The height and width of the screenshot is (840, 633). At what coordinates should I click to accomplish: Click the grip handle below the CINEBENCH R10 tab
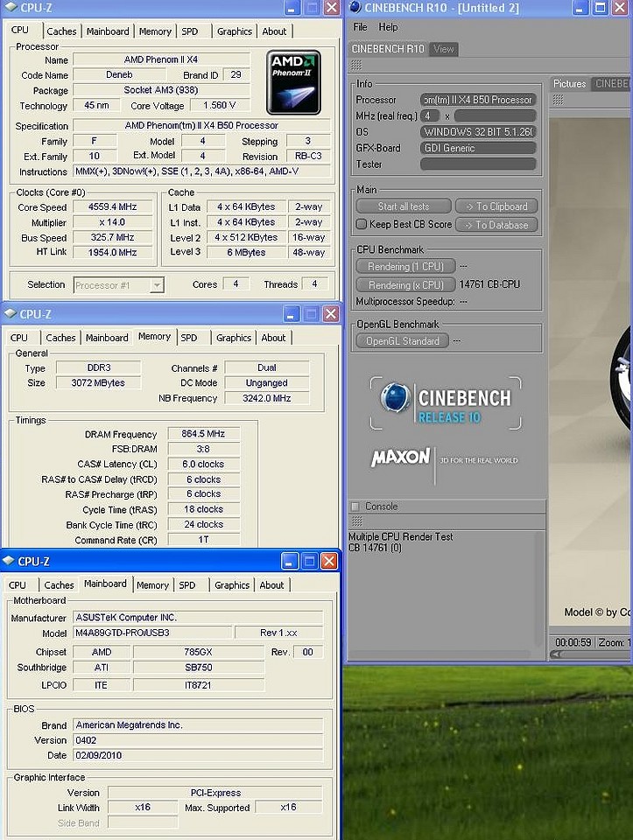click(x=356, y=66)
